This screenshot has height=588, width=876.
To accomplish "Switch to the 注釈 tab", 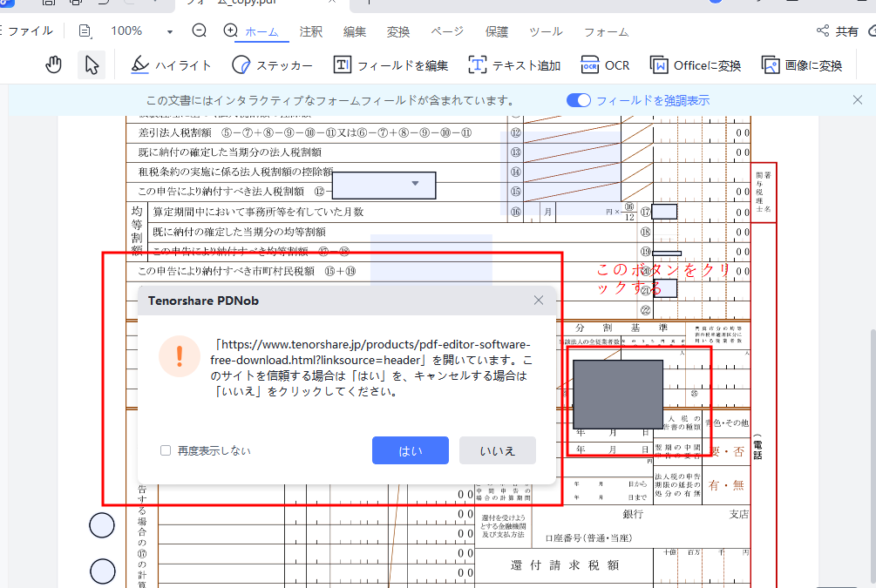I will point(310,30).
